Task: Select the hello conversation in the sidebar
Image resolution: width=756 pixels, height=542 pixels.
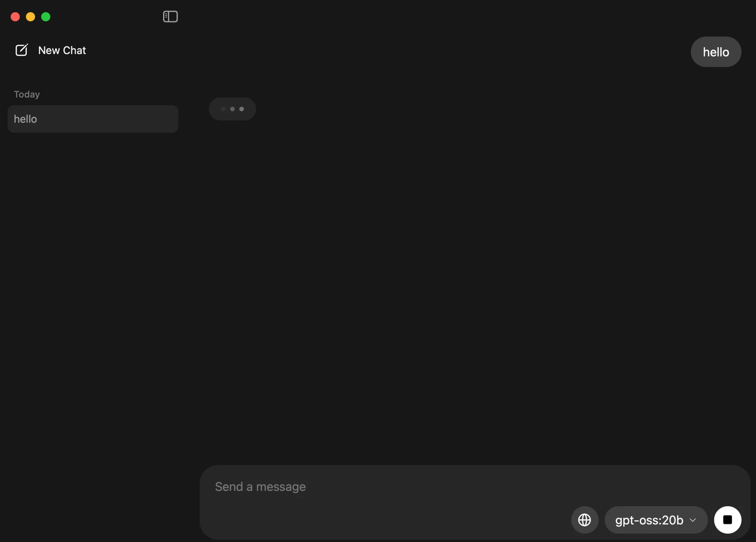Action: click(x=93, y=119)
